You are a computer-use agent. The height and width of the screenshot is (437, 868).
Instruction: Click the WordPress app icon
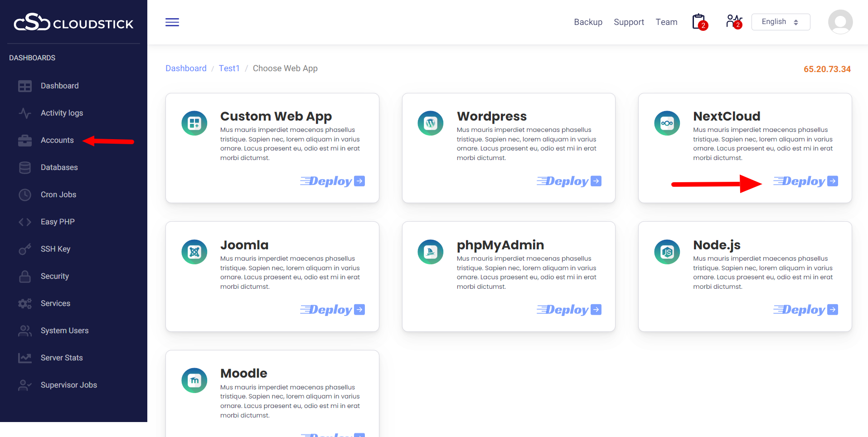coord(430,123)
